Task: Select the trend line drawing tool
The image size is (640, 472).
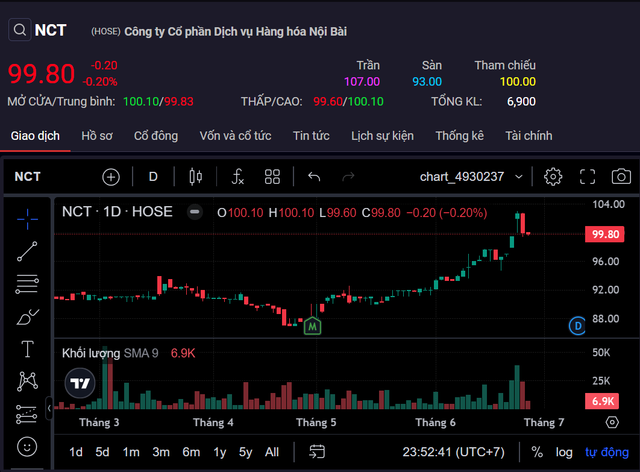Action: [x=27, y=251]
